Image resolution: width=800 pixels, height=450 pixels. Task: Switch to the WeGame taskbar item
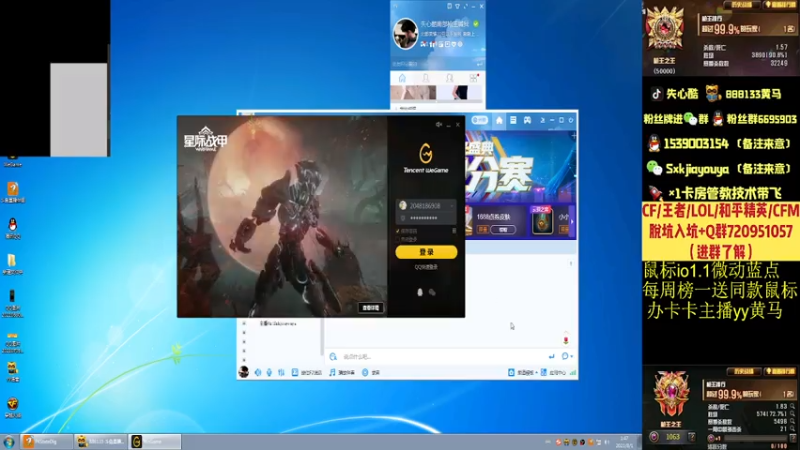point(155,441)
